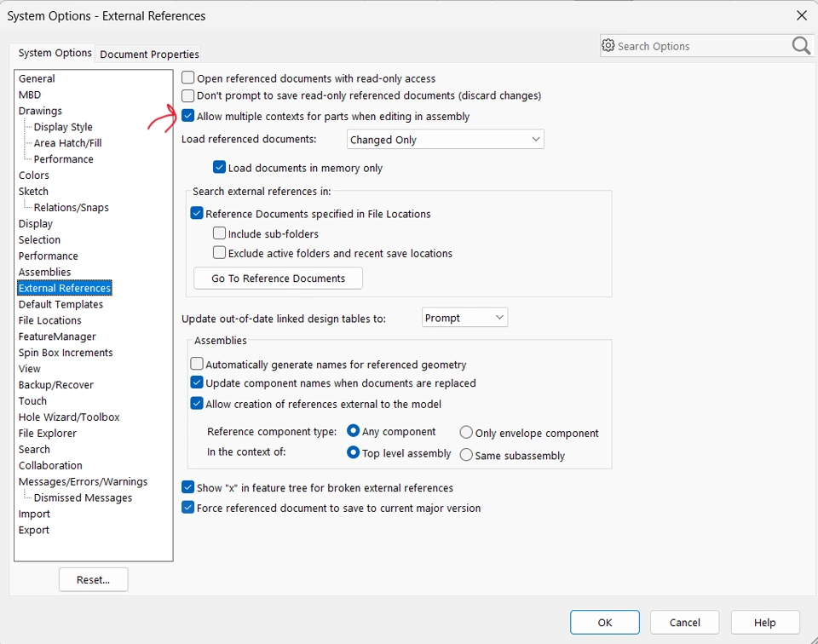818x644 pixels.
Task: Uncheck allow creation of external references
Action: (x=197, y=404)
